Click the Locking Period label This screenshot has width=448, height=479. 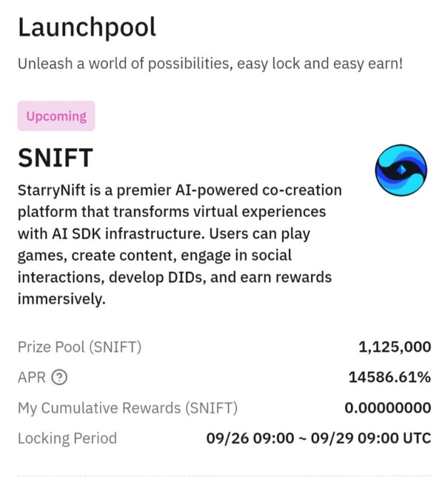[67, 438]
